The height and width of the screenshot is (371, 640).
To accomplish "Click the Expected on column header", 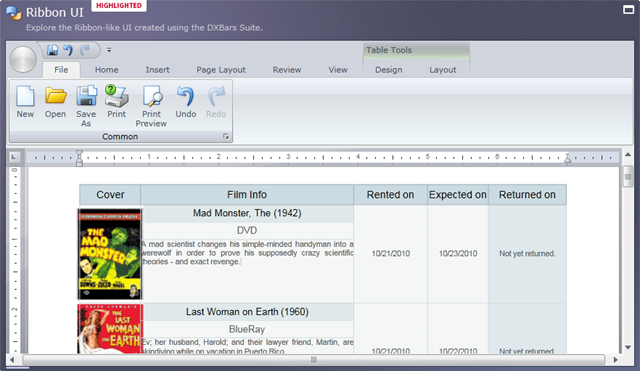I will pyautogui.click(x=458, y=195).
